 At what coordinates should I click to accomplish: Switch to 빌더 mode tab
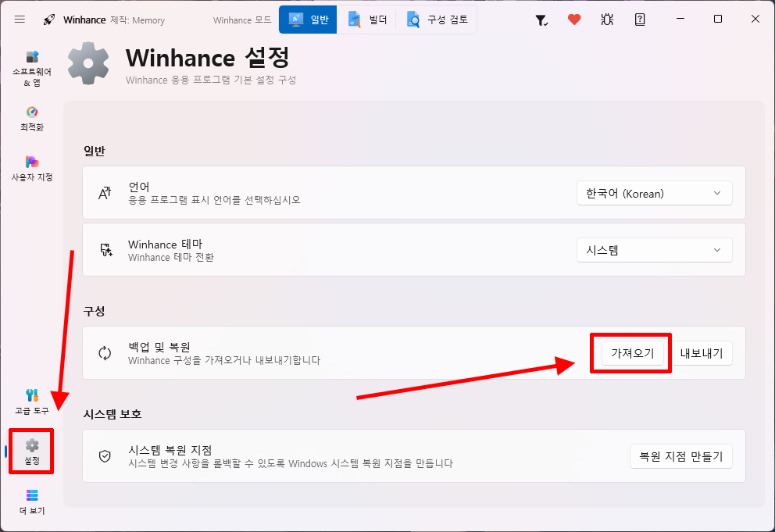pos(366,20)
